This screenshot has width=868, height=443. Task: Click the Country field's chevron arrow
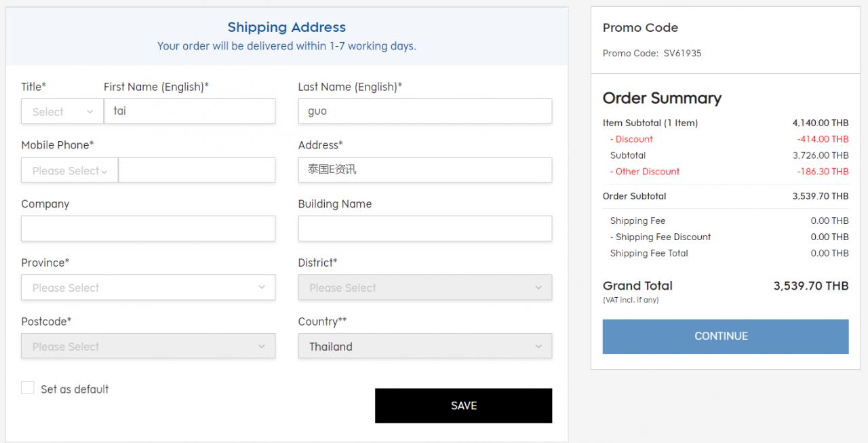point(539,346)
